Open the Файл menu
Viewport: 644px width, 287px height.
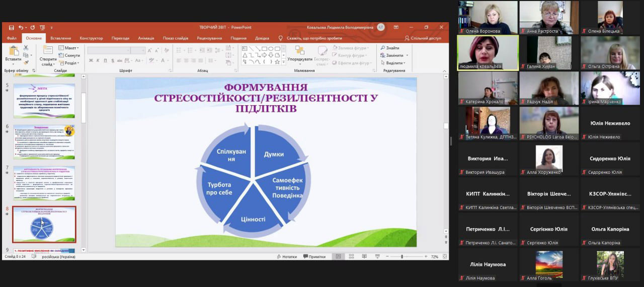[x=12, y=38]
